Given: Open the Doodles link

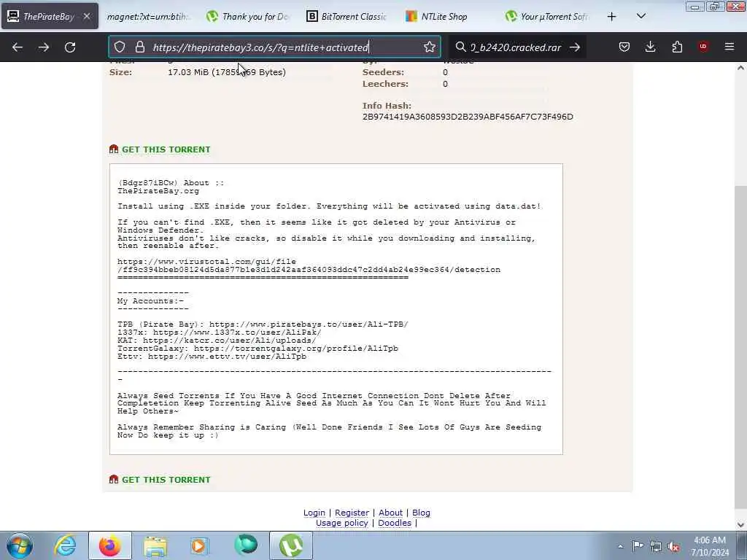Looking at the screenshot, I should [x=395, y=523].
